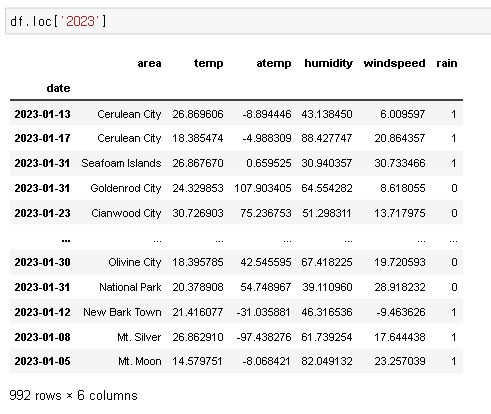The width and height of the screenshot is (491, 414).
Task: Click the 'date' index label
Action: tap(58, 88)
